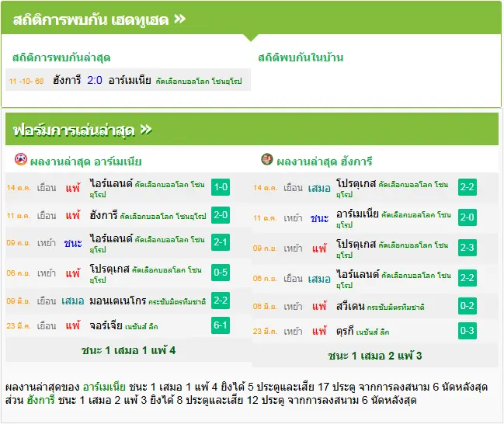The height and width of the screenshot is (424, 504).
Task: Click Hungary summary ชนะ 1 เสมอ 2 แพ้ 3
Action: 375,356
